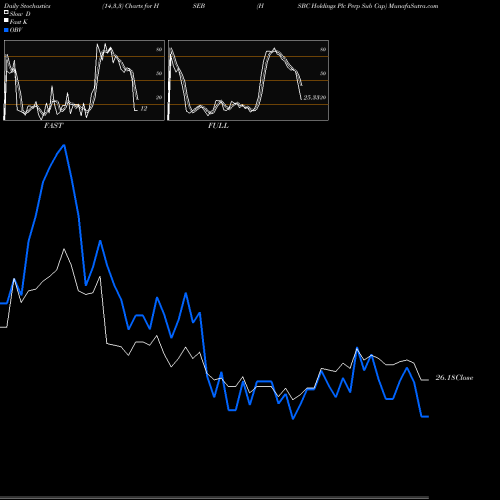Click the Fast K legend swatch
This screenshot has height=500, width=500.
[6, 21]
